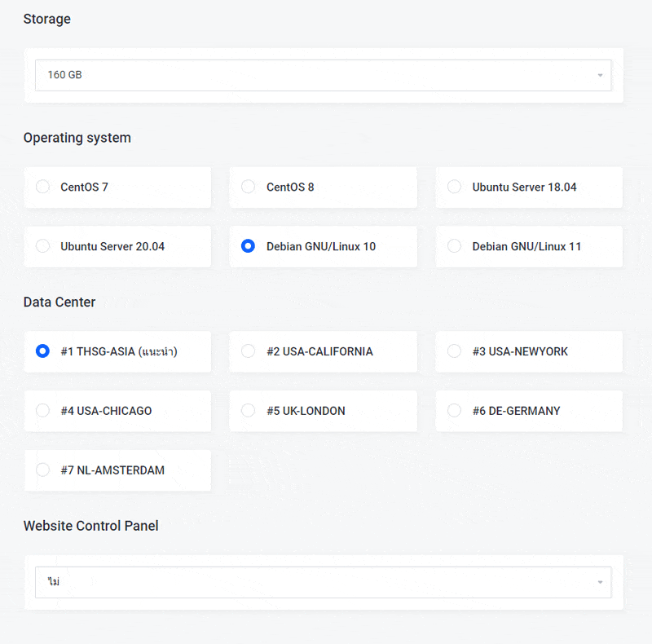This screenshot has width=652, height=644.
Task: Select Ubuntu Server 20.04 option
Action: (x=42, y=246)
